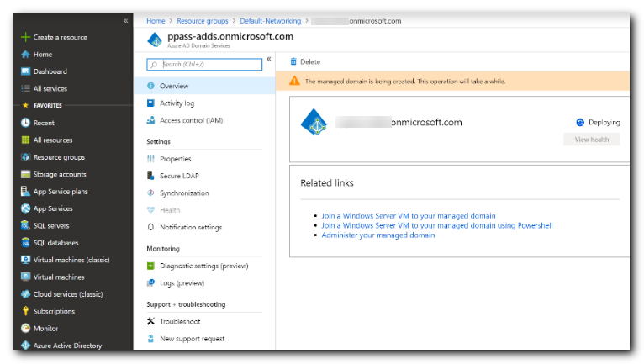Click the Subscriptions key icon
The width and height of the screenshot is (644, 364).
point(25,311)
